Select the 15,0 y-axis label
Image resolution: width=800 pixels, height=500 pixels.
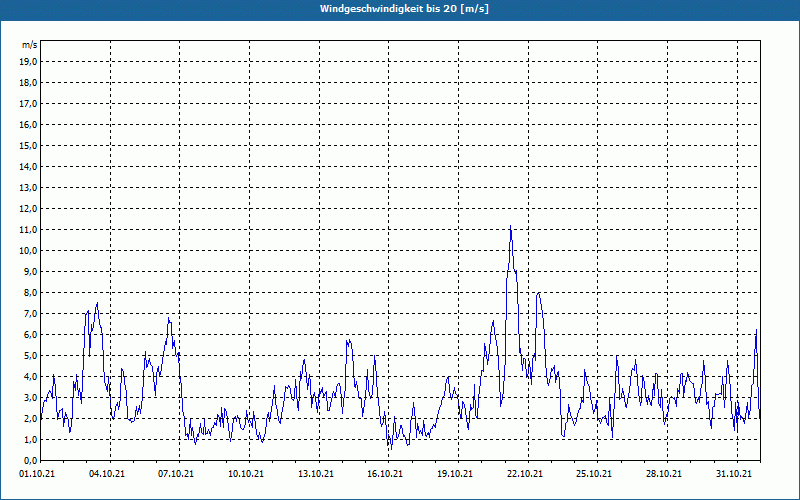click(29, 145)
